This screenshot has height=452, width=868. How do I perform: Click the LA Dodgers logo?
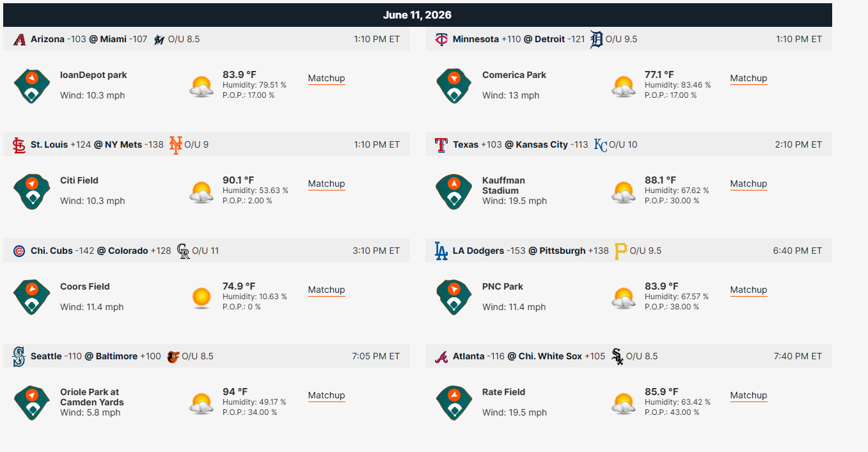tap(441, 251)
